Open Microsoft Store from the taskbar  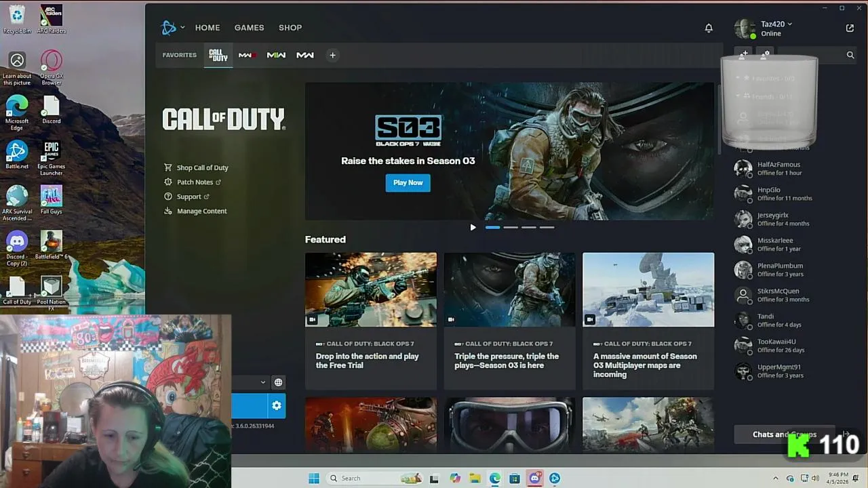(515, 479)
